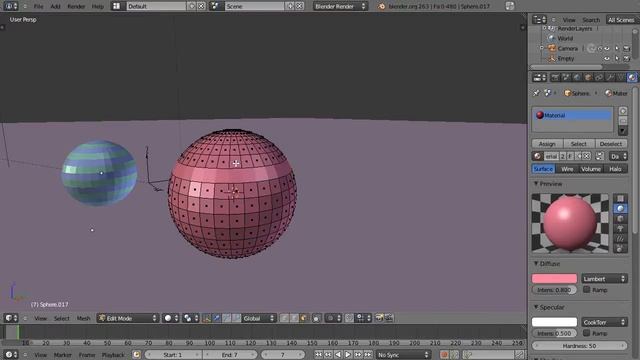This screenshot has width=640, height=360.
Task: Pick the pink Diffuse color swatch
Action: point(554,279)
